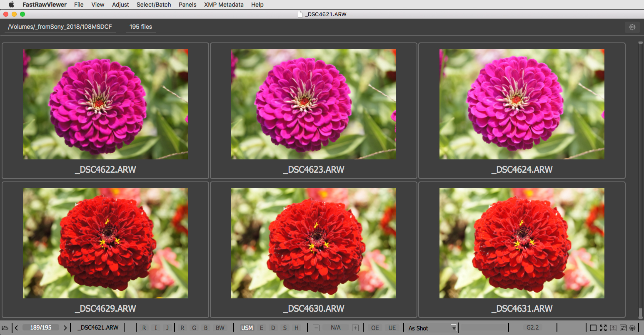644x335 pixels.
Task: Click the 195 files button
Action: coord(141,27)
